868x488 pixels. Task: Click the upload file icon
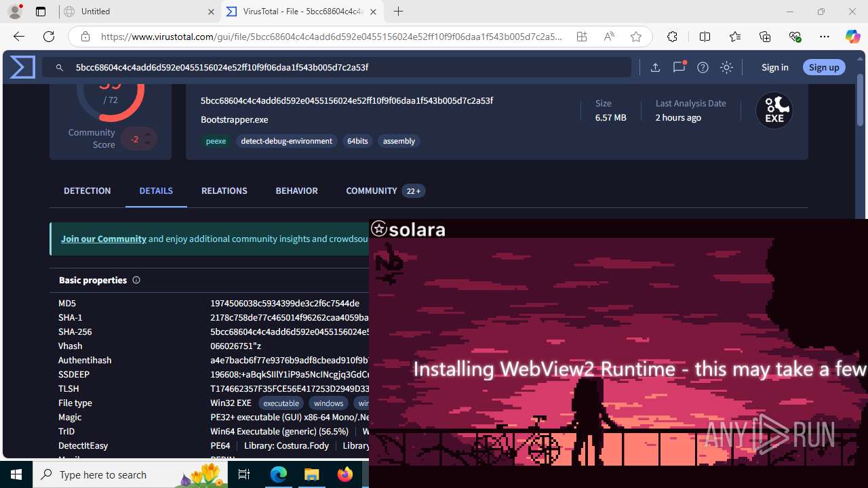(655, 67)
